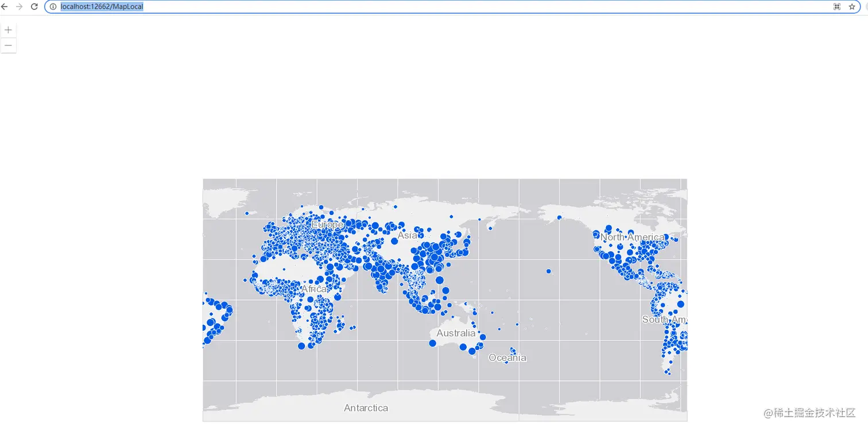Go forward using the browser forward arrow

tap(19, 7)
